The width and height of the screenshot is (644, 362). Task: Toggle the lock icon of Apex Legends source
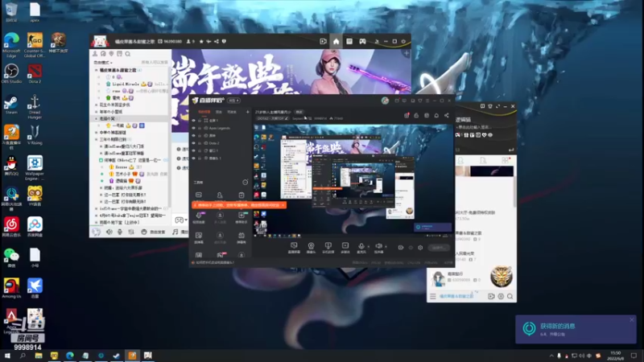[200, 128]
